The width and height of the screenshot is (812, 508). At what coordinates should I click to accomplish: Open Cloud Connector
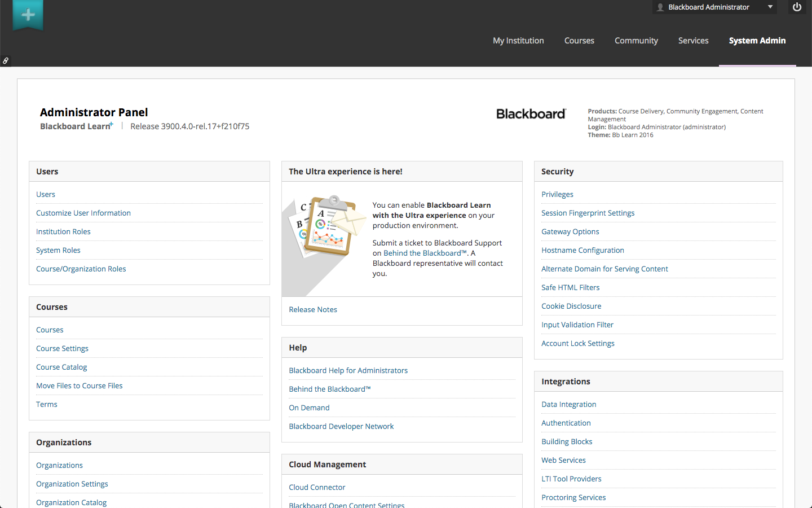[x=317, y=487]
